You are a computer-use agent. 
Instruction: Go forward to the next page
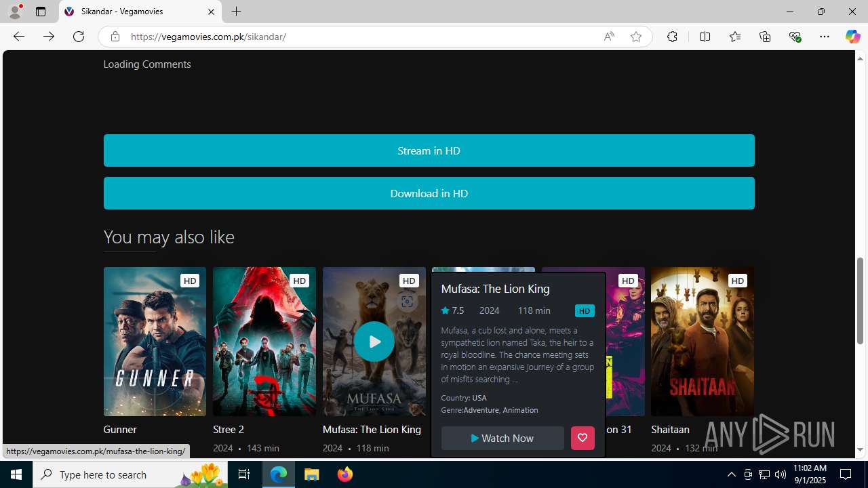tap(49, 37)
